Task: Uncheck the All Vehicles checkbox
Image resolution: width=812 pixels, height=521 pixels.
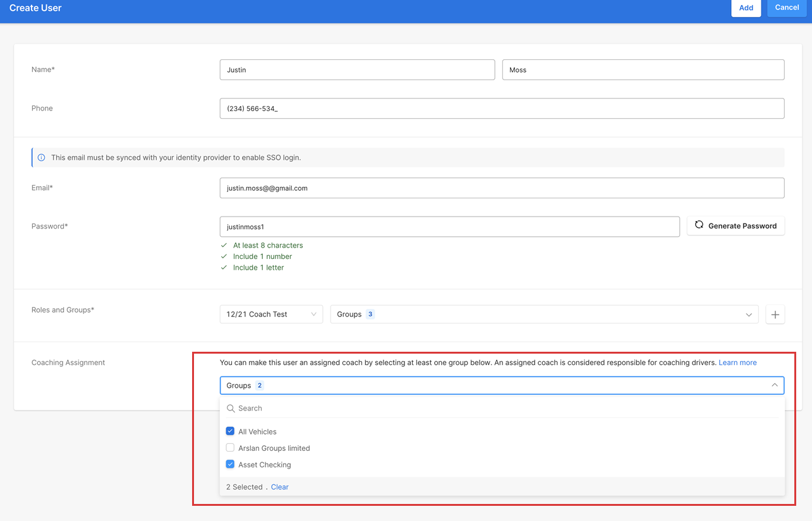Action: (230, 431)
